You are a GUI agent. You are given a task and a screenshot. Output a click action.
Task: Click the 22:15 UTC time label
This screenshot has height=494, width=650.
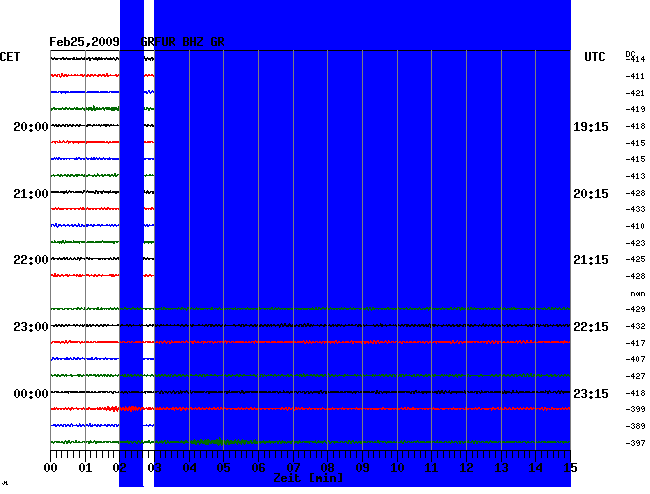(x=591, y=327)
